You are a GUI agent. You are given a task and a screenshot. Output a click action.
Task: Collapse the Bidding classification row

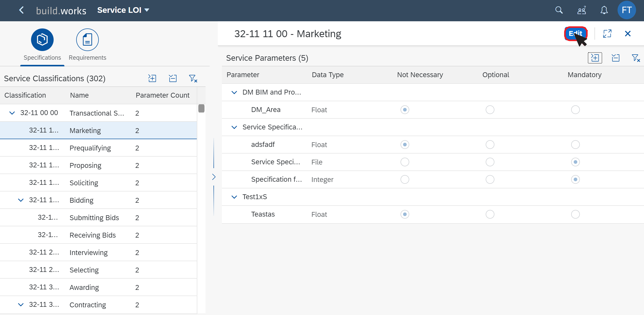tap(21, 200)
